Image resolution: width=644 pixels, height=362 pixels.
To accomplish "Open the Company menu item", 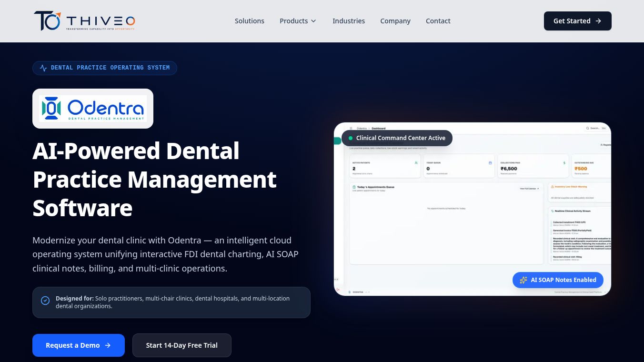I will (395, 21).
